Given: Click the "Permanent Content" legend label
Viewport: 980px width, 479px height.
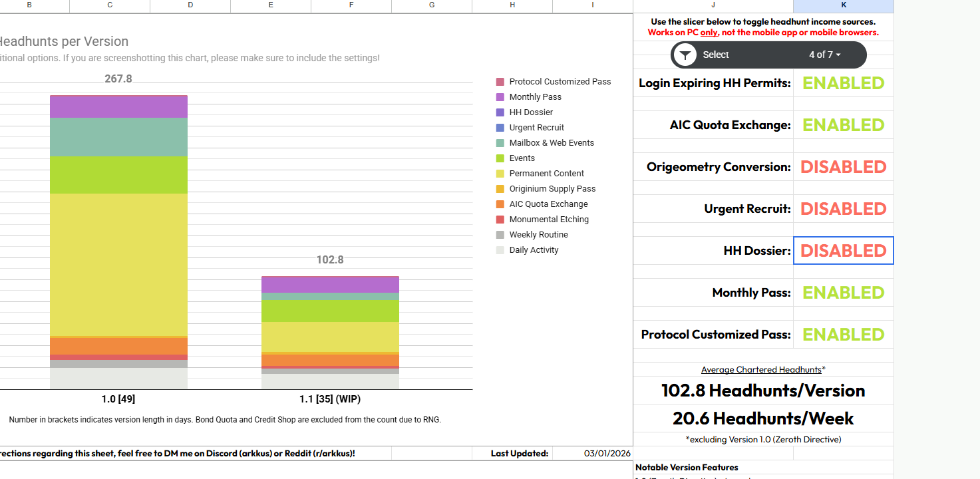Looking at the screenshot, I should (x=547, y=174).
